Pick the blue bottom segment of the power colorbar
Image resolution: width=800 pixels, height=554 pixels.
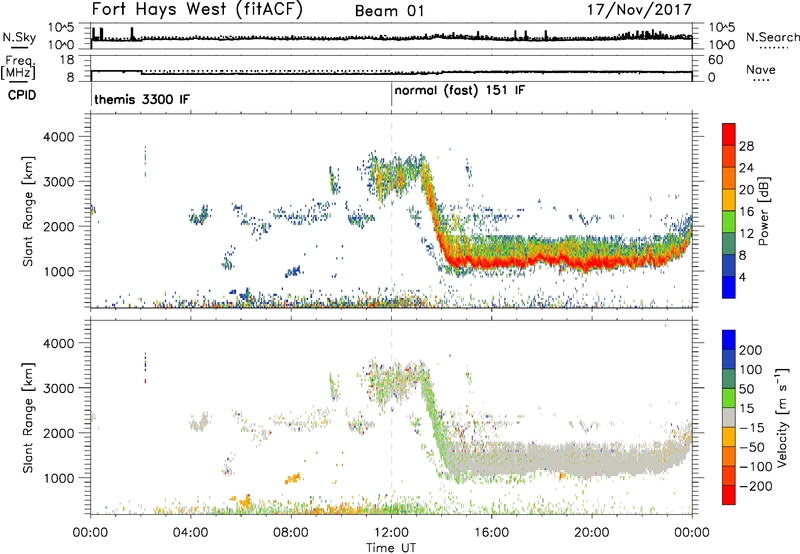pos(729,287)
